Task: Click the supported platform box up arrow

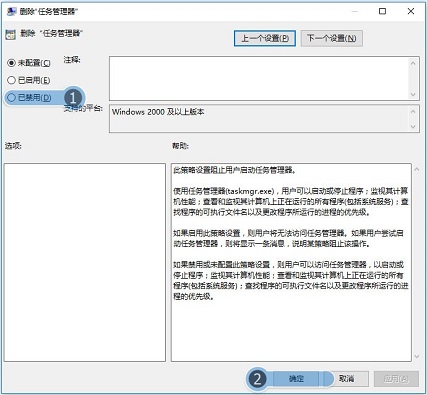Action: (x=413, y=111)
